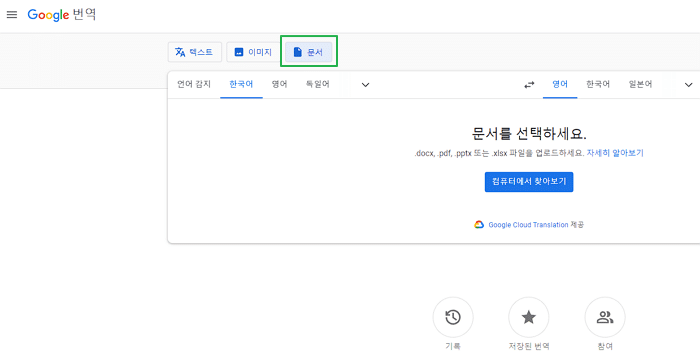Expand the target language list chevron
Image resolution: width=700 pixels, height=363 pixels.
(688, 85)
